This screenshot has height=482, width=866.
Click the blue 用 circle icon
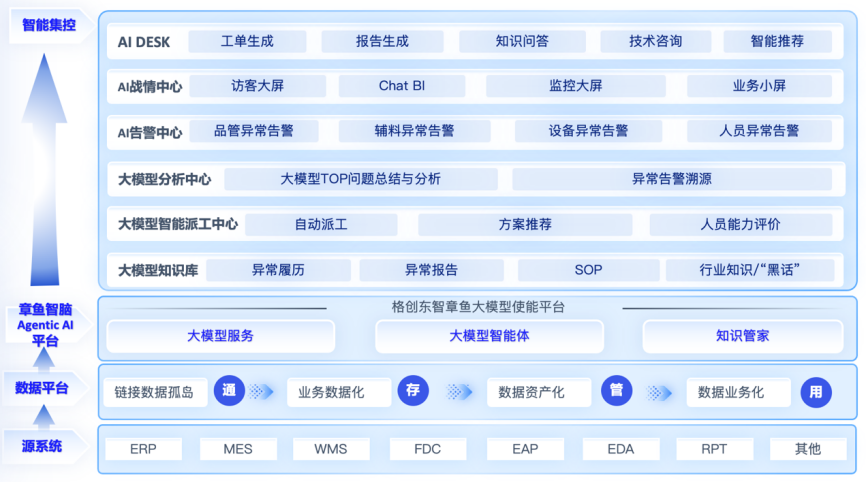point(816,392)
